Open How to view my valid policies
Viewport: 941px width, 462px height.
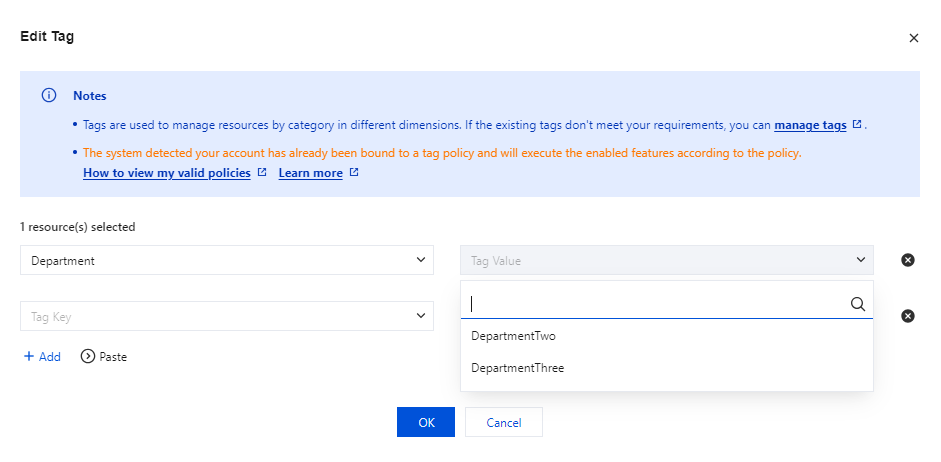(x=166, y=173)
